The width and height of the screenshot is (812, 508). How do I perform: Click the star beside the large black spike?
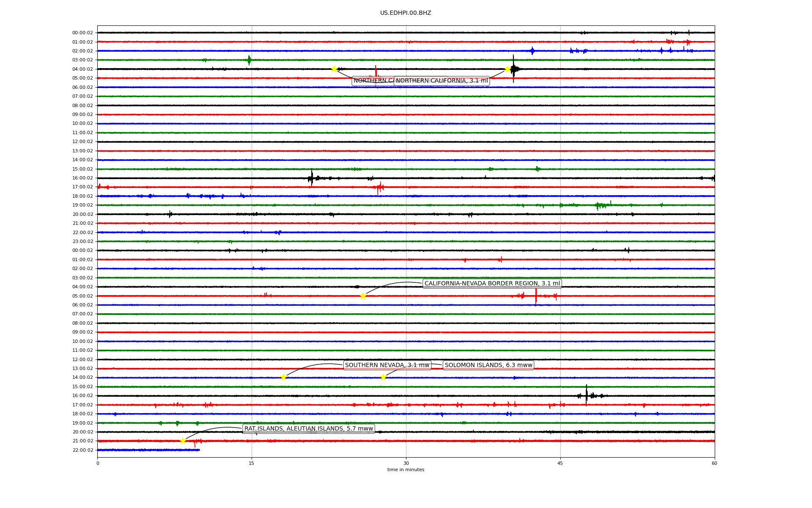(x=507, y=69)
